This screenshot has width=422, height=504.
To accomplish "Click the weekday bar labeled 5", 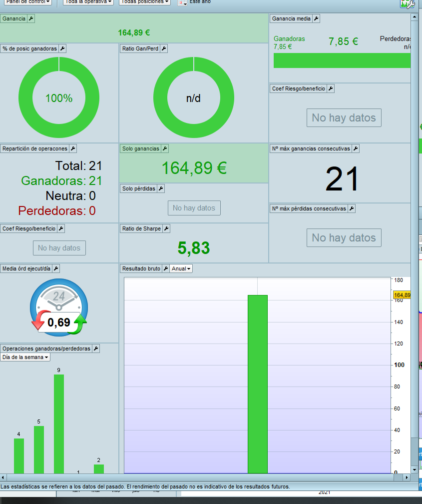I will [39, 449].
